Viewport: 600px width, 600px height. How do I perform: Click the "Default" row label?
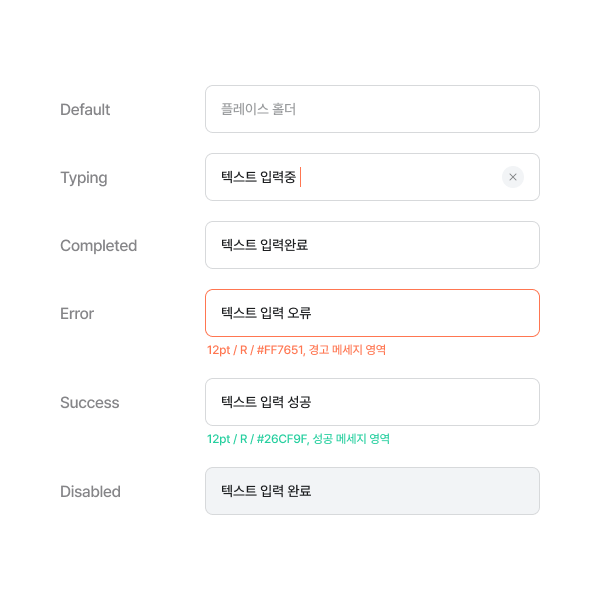(85, 109)
